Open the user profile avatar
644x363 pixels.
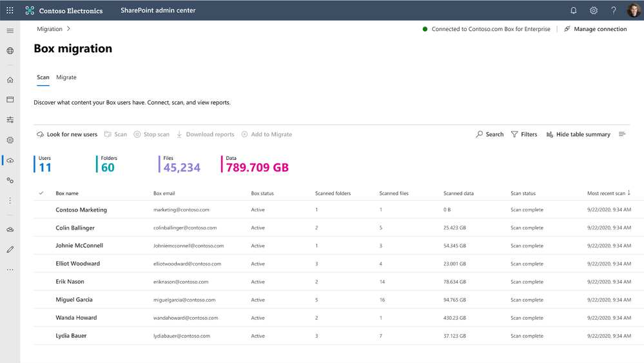pos(634,10)
